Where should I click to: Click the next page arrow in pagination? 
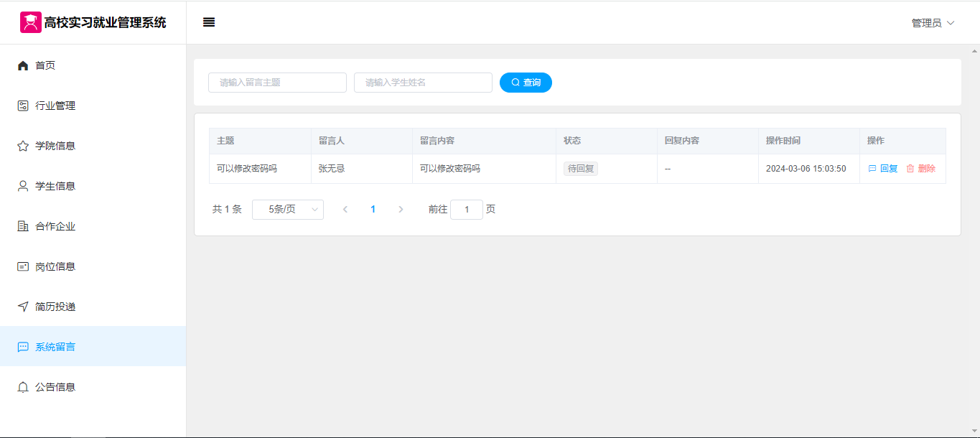click(401, 210)
